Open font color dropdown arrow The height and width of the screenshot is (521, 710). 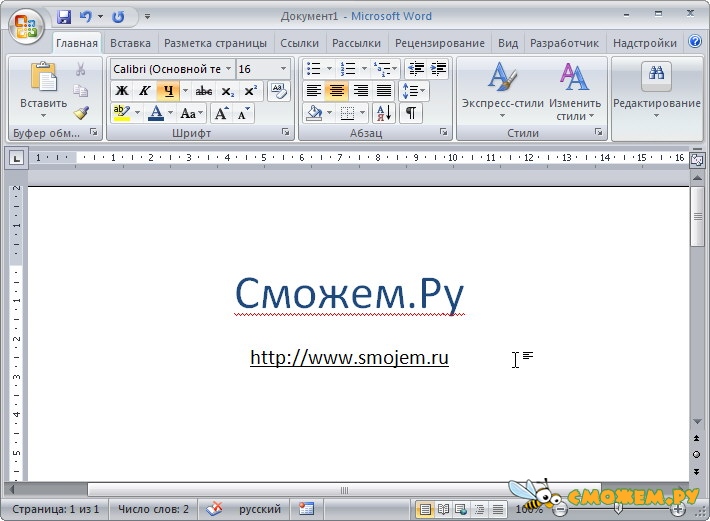(x=170, y=113)
